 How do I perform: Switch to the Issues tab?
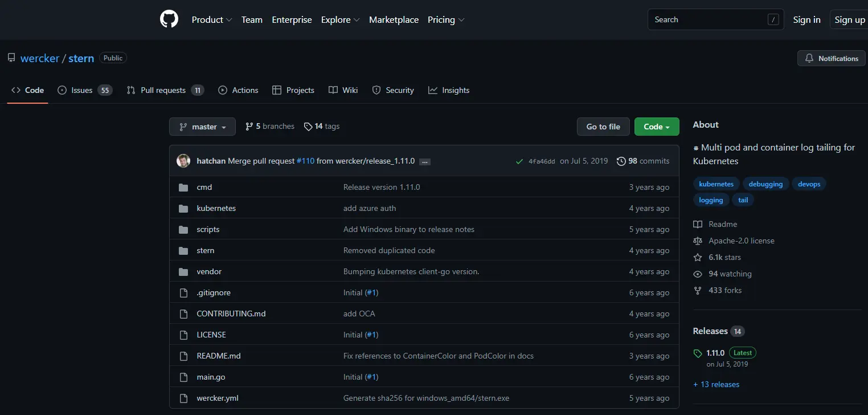coord(85,90)
